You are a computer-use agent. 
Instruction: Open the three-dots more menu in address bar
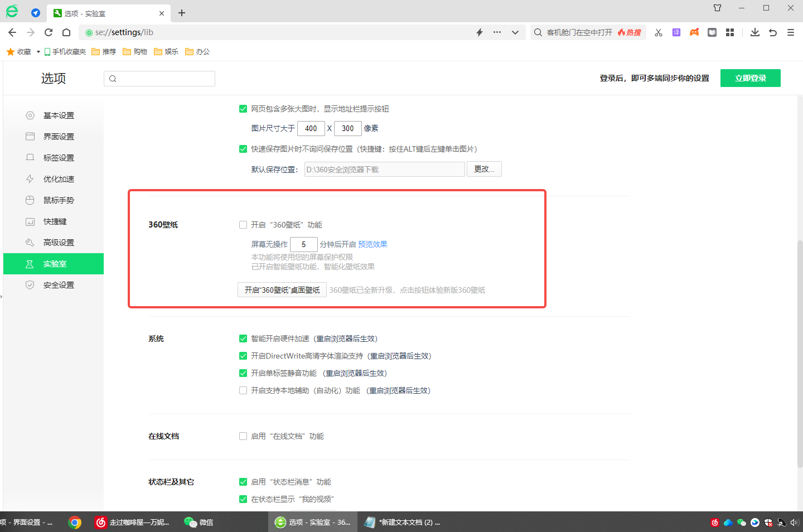pyautogui.click(x=497, y=32)
